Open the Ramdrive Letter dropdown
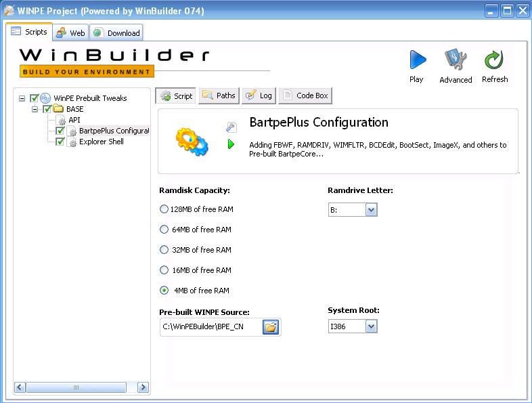The image size is (532, 403). click(x=371, y=210)
